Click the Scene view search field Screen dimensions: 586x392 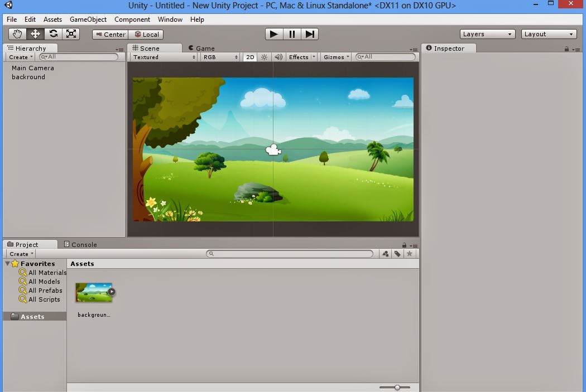385,57
